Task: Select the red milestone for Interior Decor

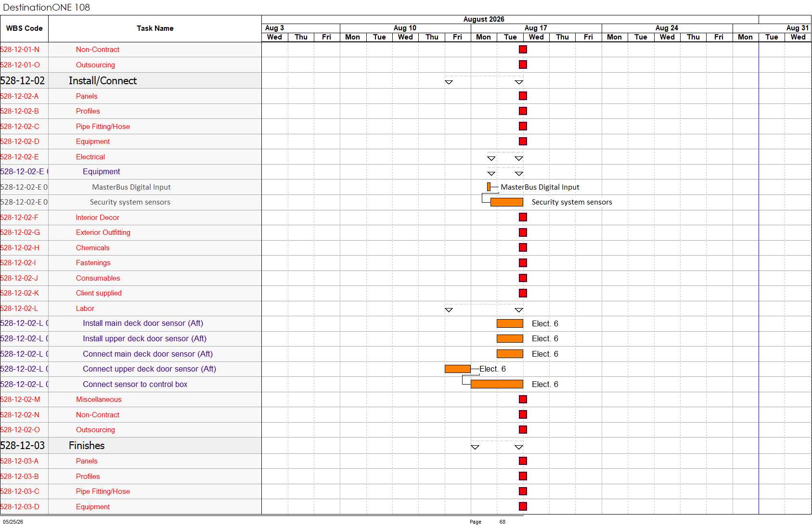Action: click(523, 217)
